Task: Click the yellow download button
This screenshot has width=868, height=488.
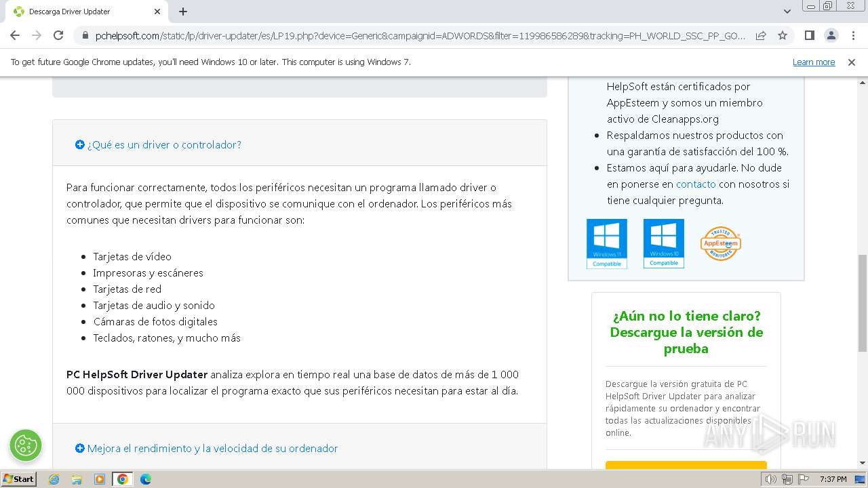Action: [x=686, y=465]
